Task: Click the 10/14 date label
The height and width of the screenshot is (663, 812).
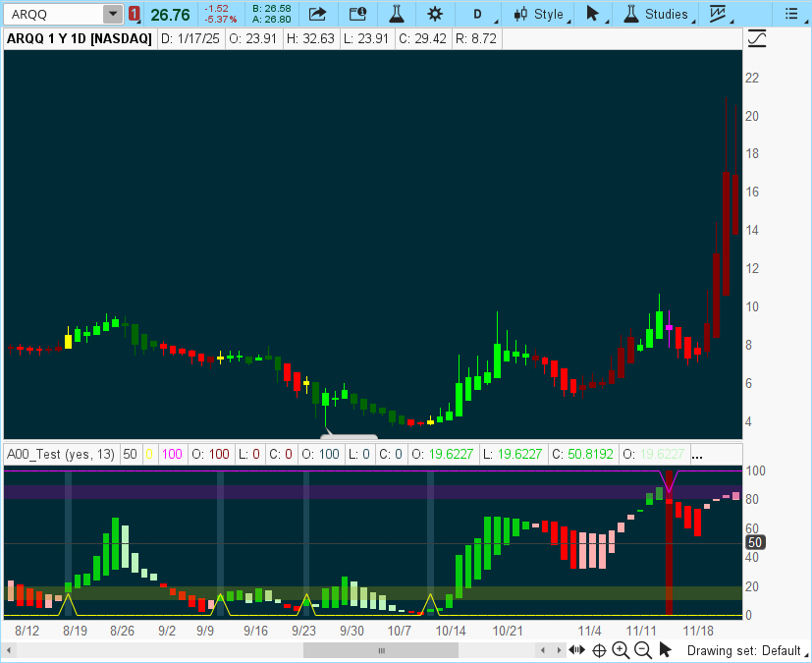Action: click(450, 631)
